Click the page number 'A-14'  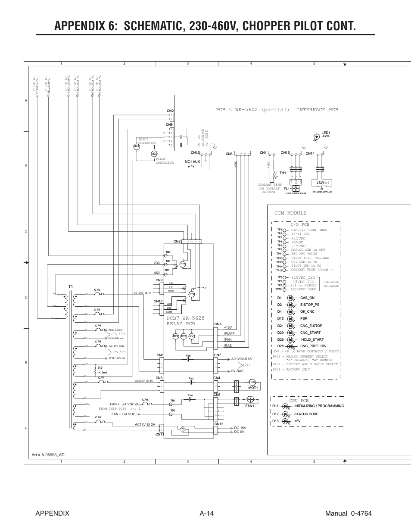(207, 513)
